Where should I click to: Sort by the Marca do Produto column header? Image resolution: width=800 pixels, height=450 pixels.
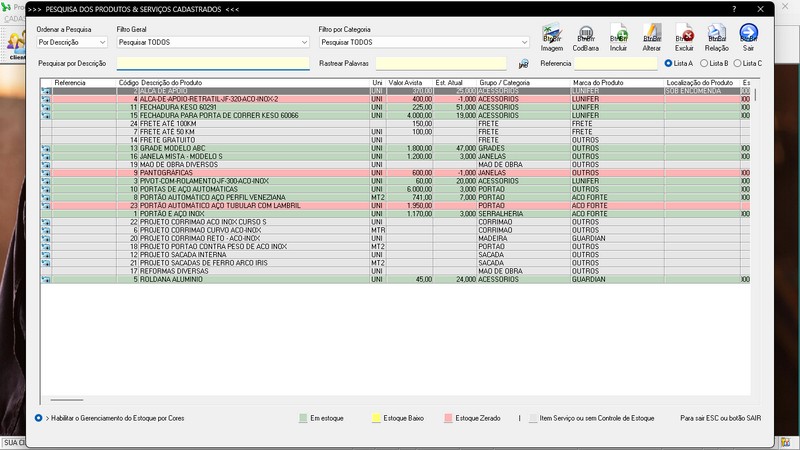click(598, 83)
